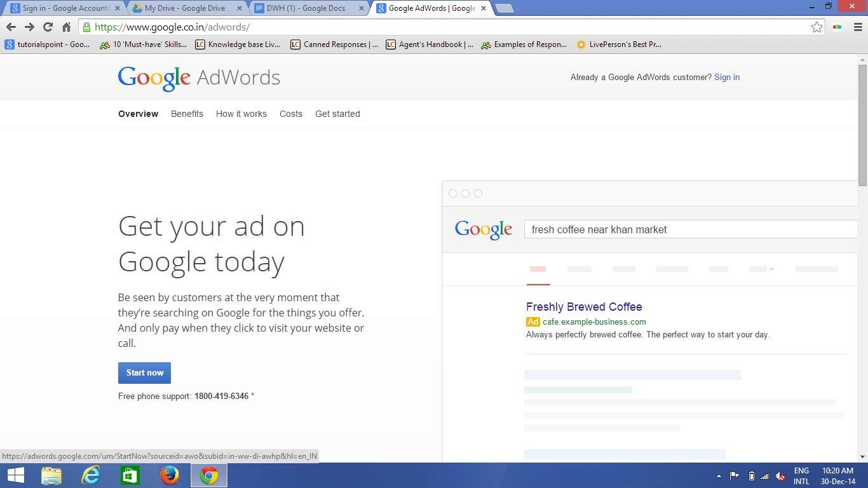Expand hidden system tray icons
The image size is (868, 488).
tap(719, 476)
